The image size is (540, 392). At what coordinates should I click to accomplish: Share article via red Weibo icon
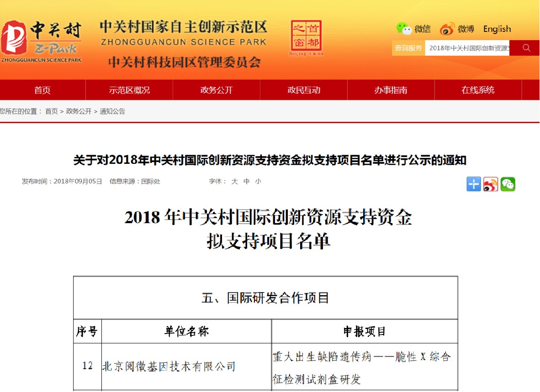[491, 184]
